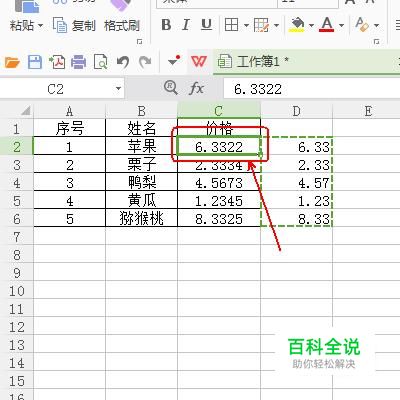Click the 复制 copy icon

pyautogui.click(x=60, y=25)
